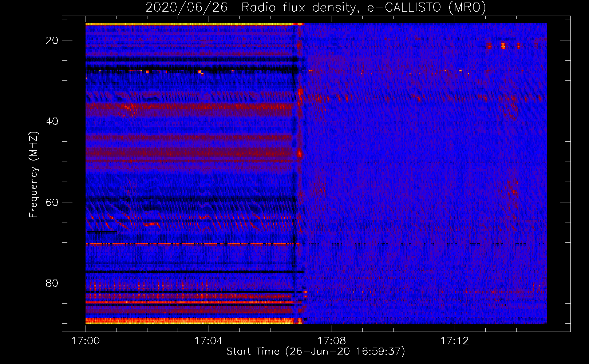The image size is (589, 364).
Task: Click the 17:08 time tick label
Action: (x=331, y=341)
